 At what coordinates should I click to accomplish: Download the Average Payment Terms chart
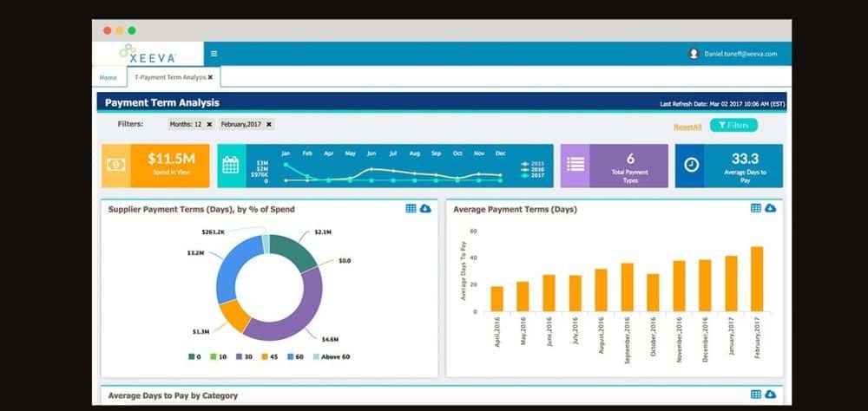click(770, 208)
